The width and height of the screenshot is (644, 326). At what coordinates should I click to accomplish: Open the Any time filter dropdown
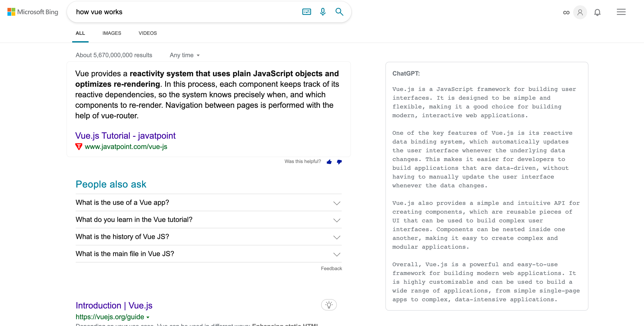pyautogui.click(x=184, y=55)
